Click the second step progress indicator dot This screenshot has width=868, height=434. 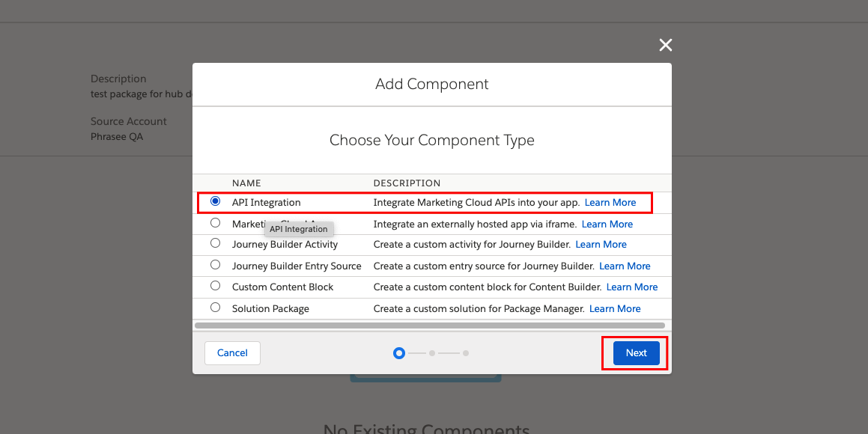432,353
